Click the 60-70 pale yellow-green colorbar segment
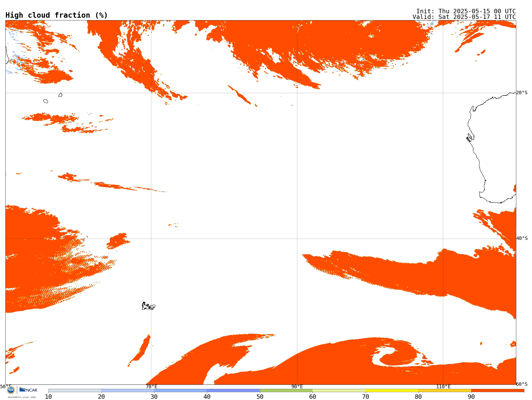 click(x=339, y=391)
